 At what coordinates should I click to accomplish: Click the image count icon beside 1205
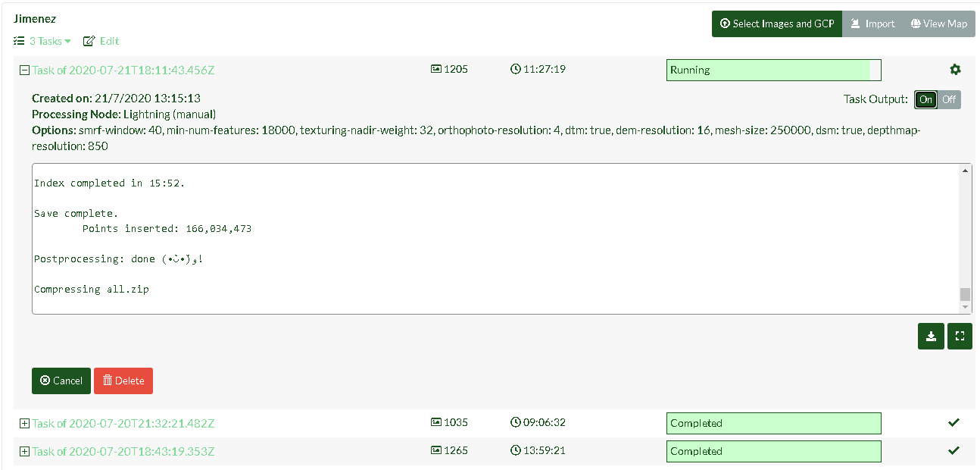pos(435,70)
